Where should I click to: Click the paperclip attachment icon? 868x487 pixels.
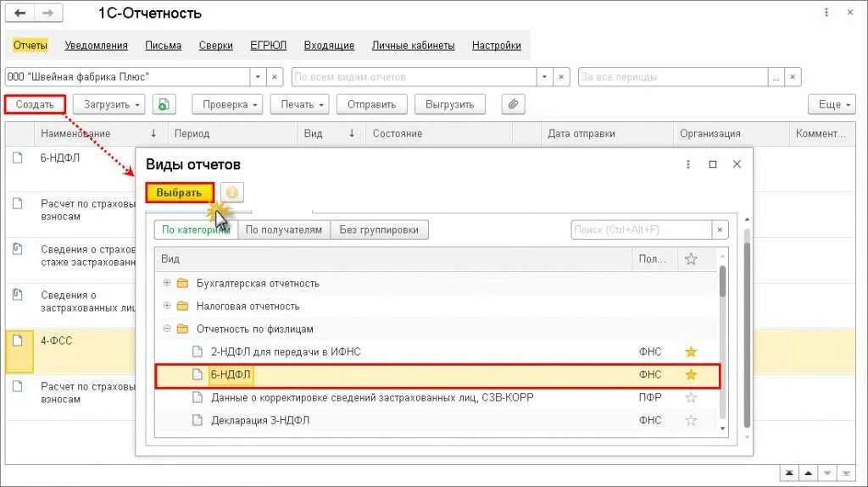tap(513, 104)
